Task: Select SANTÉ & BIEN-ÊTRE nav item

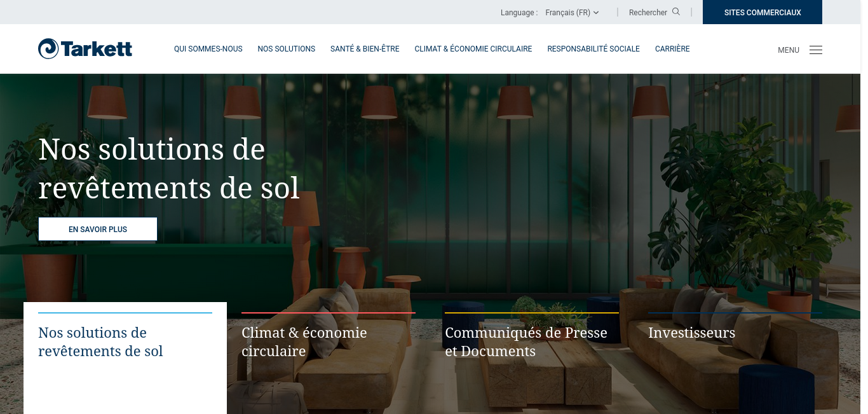Action: click(365, 49)
